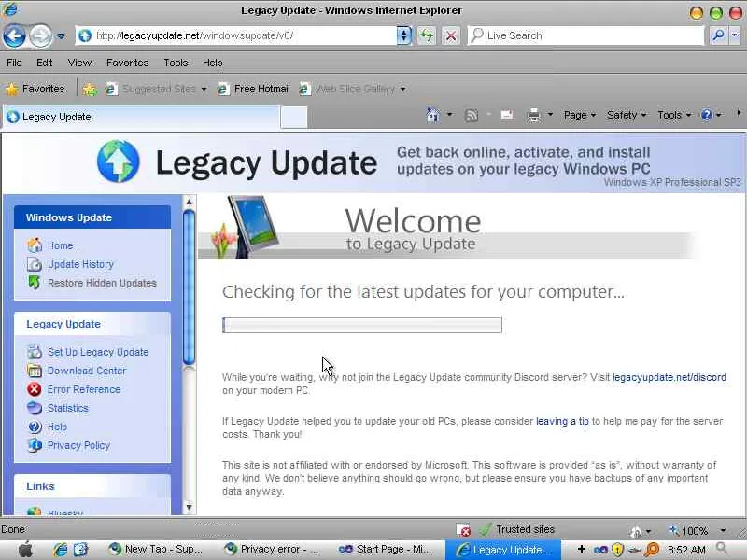Open the command bar Tools dropdown
The height and width of the screenshot is (560, 747).
(673, 115)
